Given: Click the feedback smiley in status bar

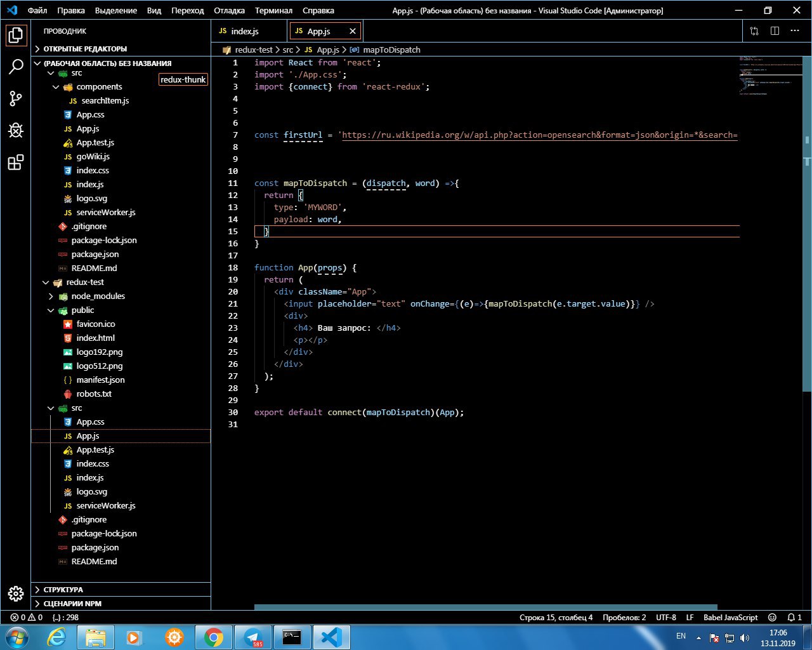Looking at the screenshot, I should tap(772, 617).
